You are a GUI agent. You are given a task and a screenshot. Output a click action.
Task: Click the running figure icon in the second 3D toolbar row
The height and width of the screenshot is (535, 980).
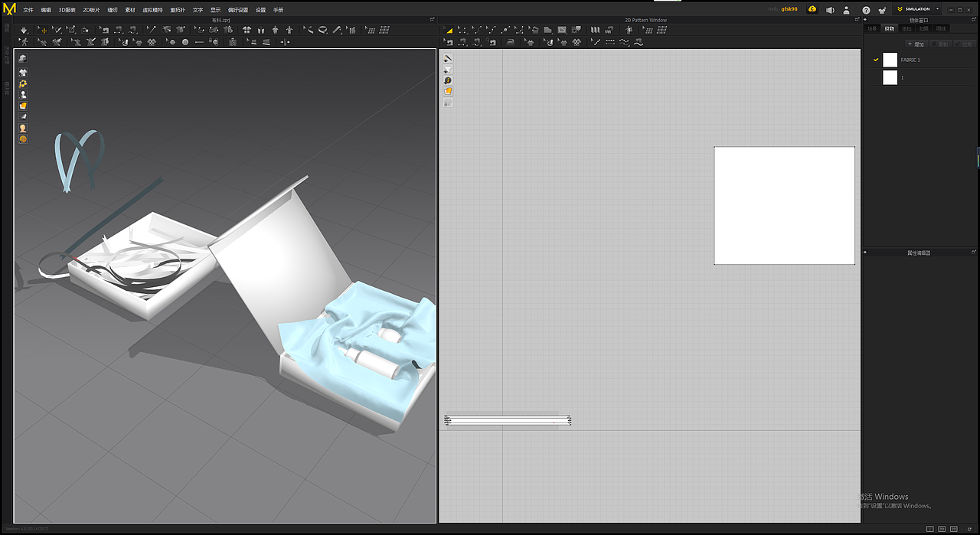click(24, 42)
